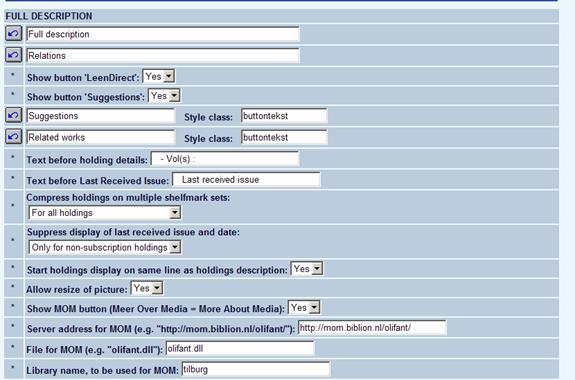Open the 'LeenDirect' Yes dropdown

158,76
